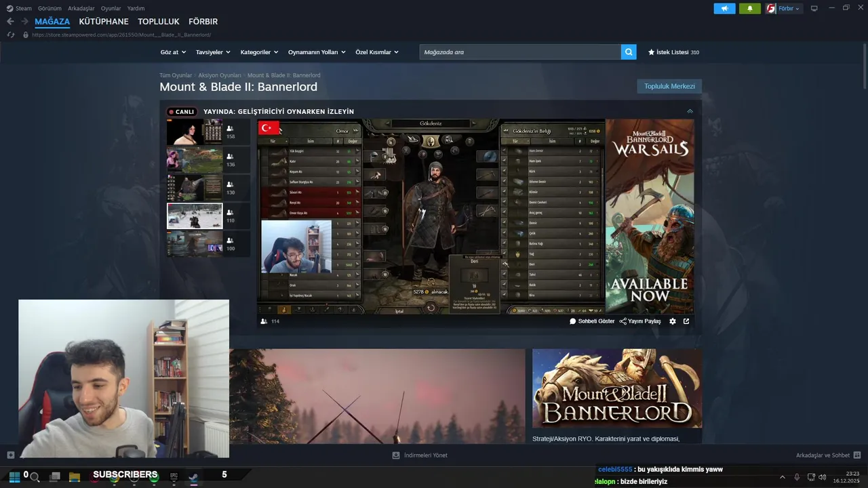Switch to Big Picture mode monitor icon

pos(814,8)
